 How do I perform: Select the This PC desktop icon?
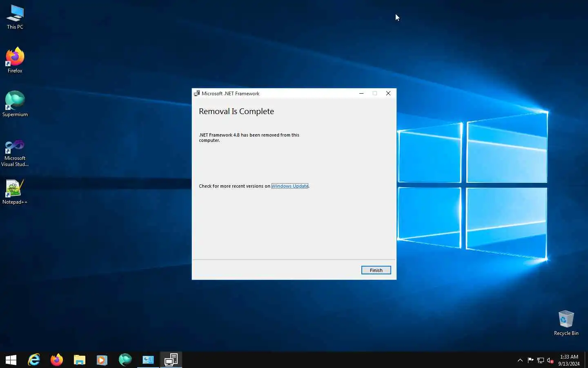click(x=15, y=17)
